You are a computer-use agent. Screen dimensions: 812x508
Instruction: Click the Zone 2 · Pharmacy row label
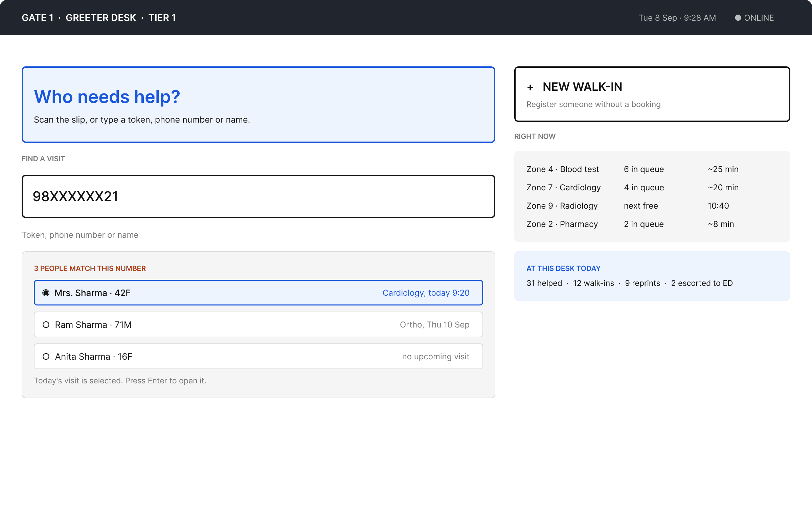click(x=562, y=224)
